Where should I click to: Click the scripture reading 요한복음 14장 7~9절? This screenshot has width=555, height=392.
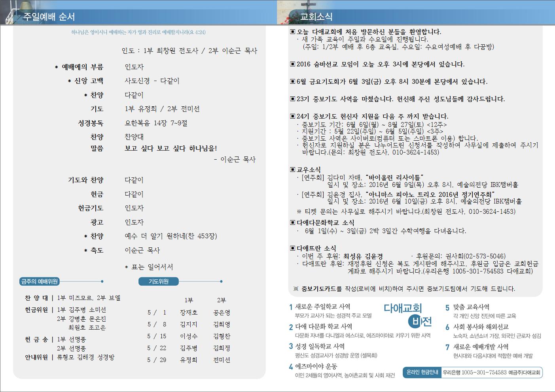(x=156, y=123)
